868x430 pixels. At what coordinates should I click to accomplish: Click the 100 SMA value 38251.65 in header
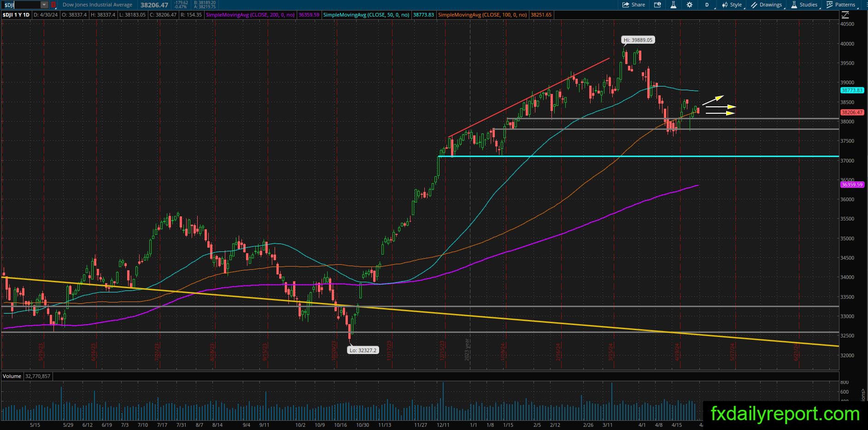click(x=541, y=15)
